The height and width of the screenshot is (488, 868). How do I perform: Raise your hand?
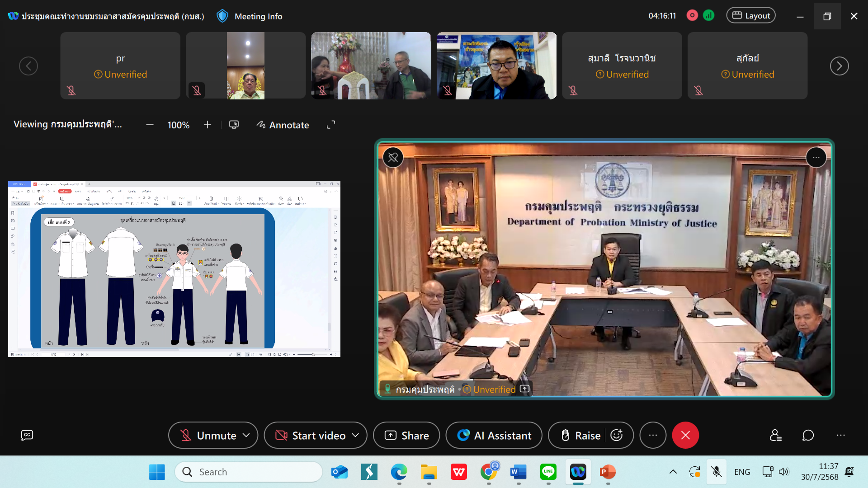tap(581, 435)
